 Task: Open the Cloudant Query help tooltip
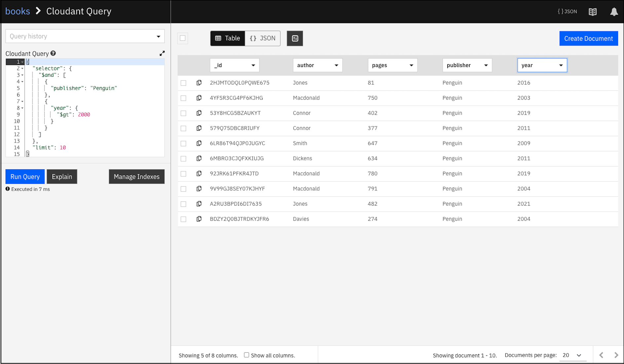tap(53, 53)
